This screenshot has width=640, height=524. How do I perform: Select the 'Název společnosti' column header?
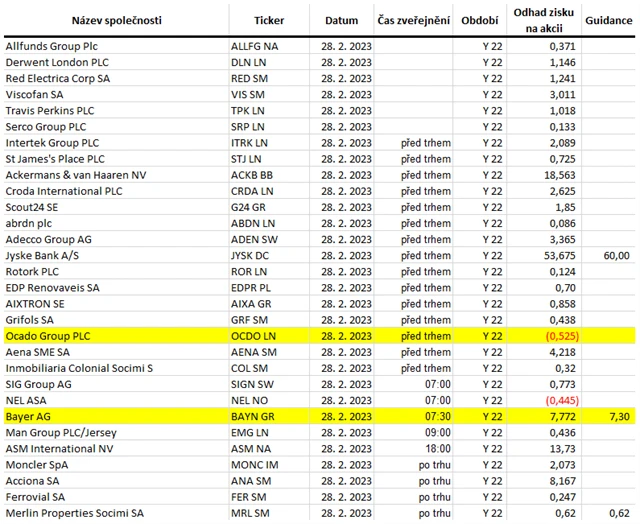point(117,20)
